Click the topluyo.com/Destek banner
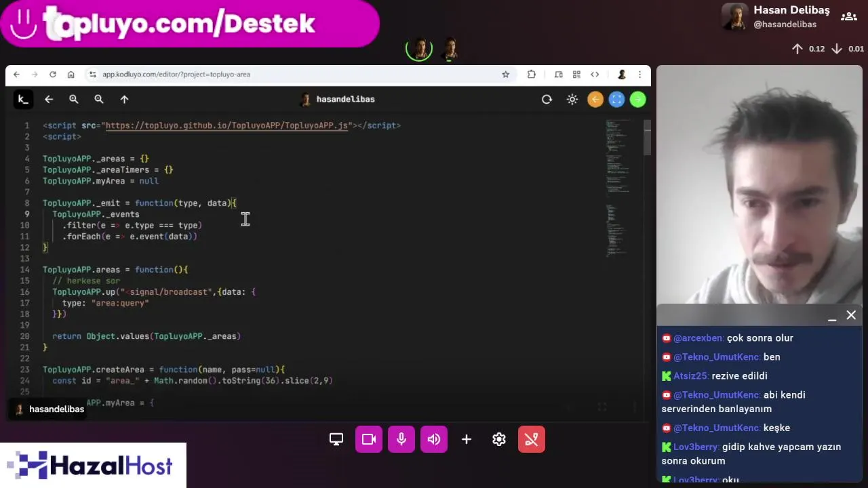This screenshot has width=868, height=488. click(189, 24)
